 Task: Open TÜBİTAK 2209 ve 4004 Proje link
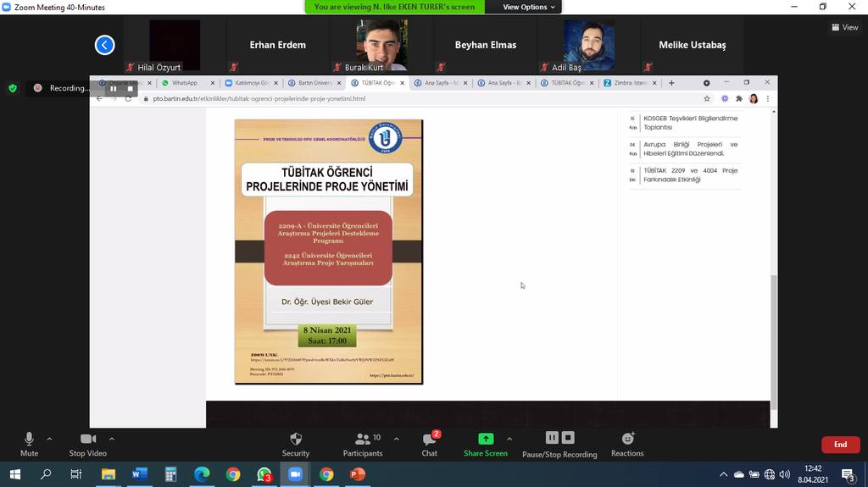coord(690,174)
